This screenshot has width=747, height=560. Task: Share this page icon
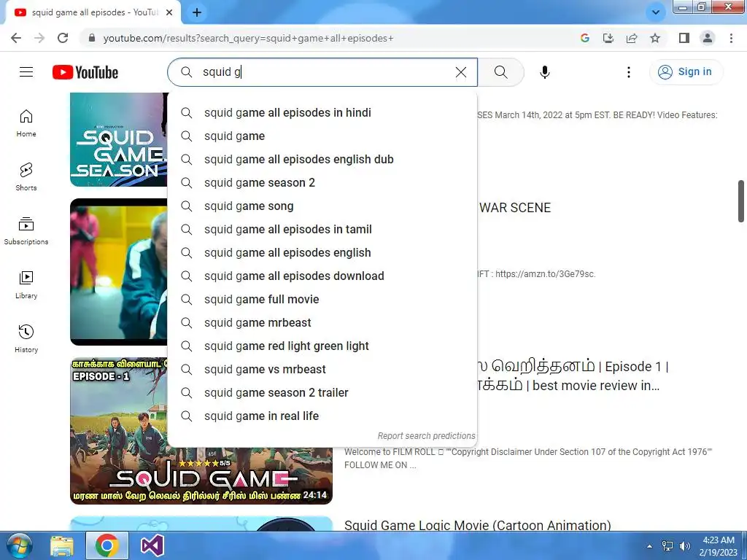[x=632, y=38]
